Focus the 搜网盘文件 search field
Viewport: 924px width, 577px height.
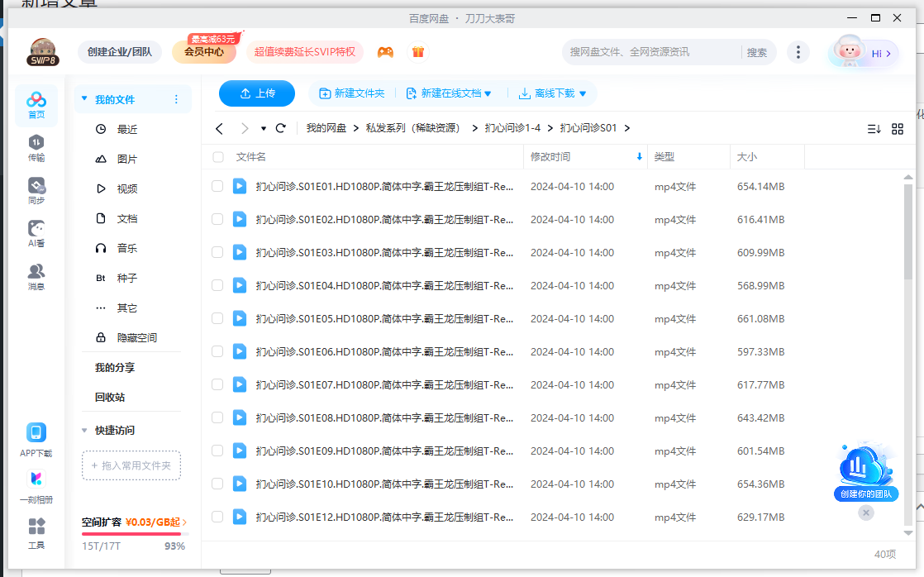651,52
